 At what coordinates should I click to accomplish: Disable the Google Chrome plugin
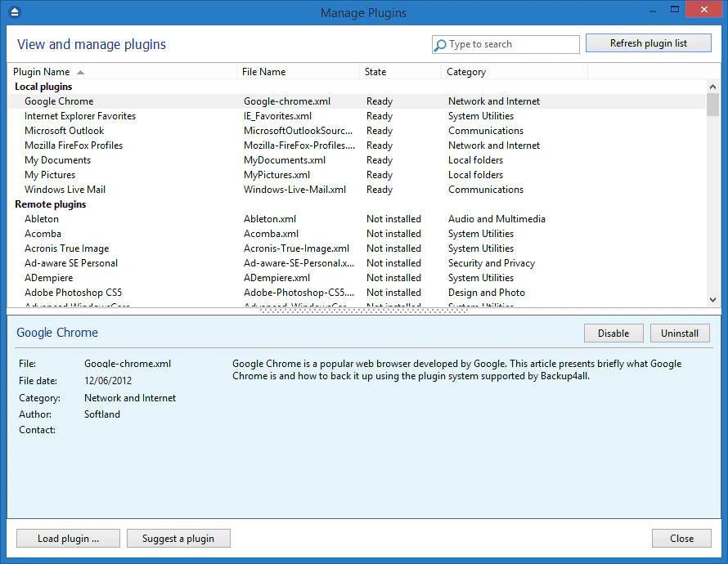[613, 333]
